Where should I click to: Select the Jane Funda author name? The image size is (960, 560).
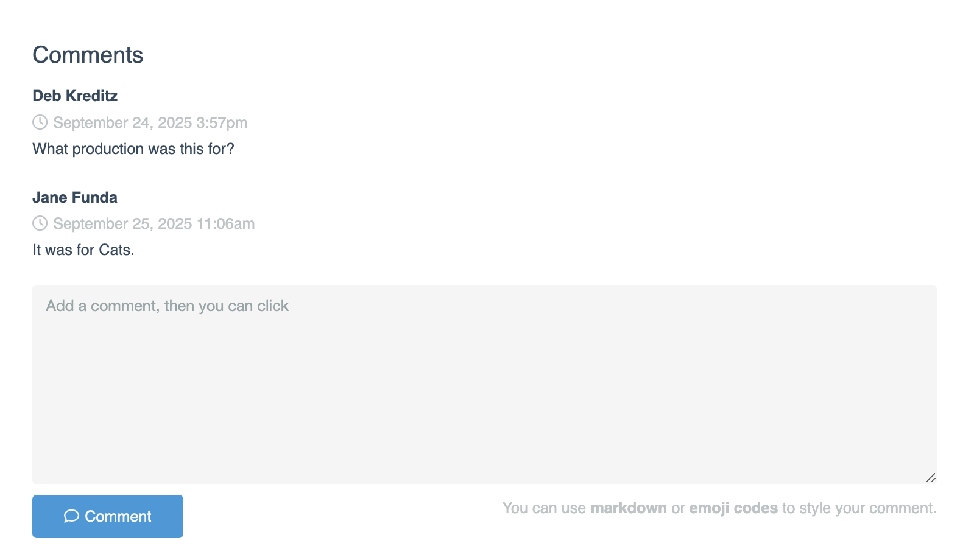point(75,198)
